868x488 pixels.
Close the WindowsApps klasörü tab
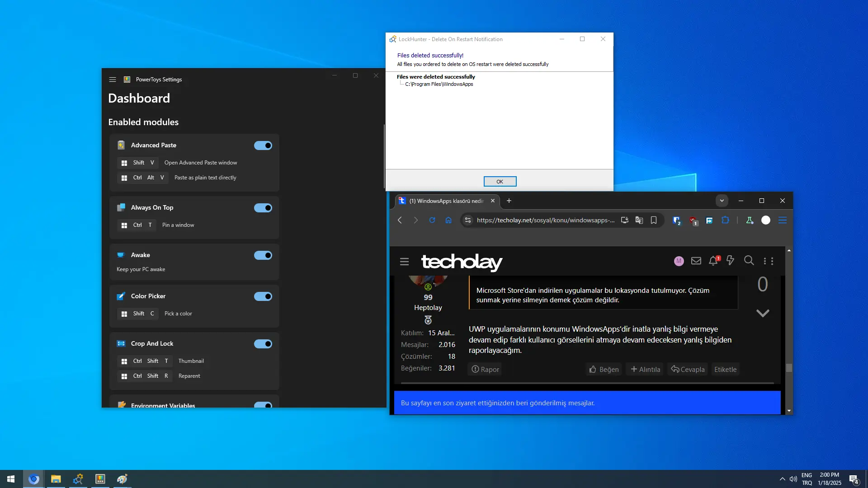pyautogui.click(x=493, y=201)
